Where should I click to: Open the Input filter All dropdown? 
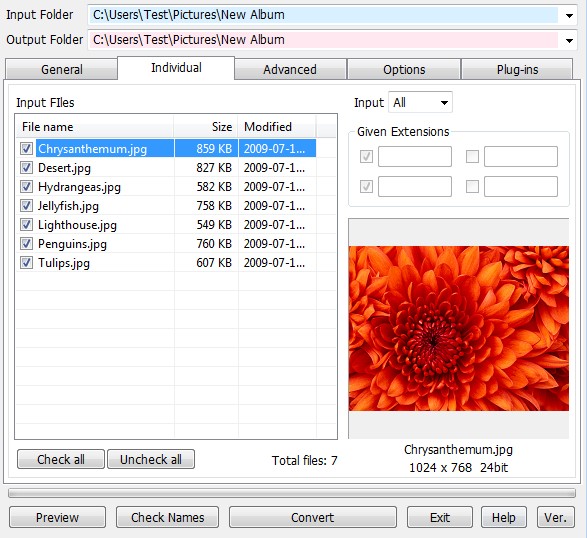tap(420, 102)
